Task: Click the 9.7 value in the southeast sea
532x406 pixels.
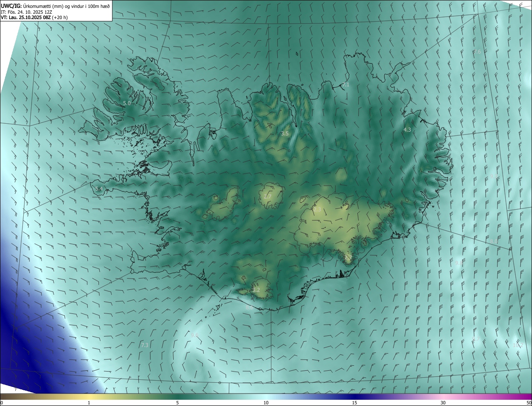Action: pos(477,339)
